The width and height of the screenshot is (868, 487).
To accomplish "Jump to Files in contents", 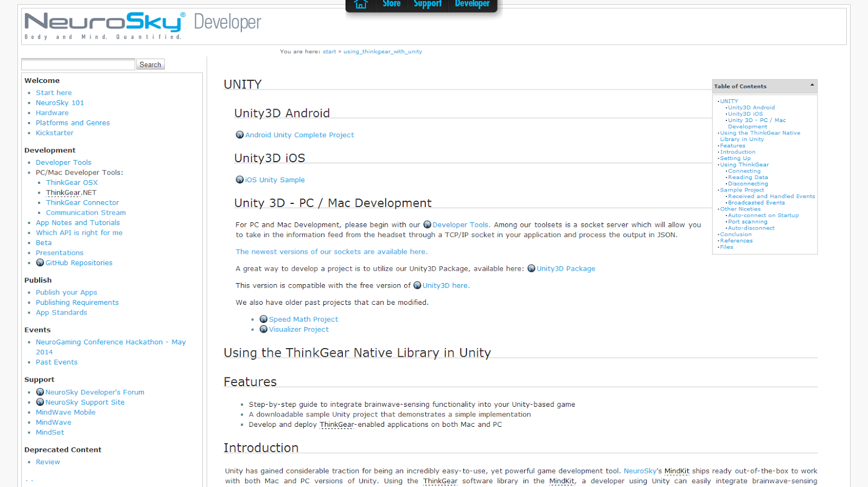I will 726,247.
